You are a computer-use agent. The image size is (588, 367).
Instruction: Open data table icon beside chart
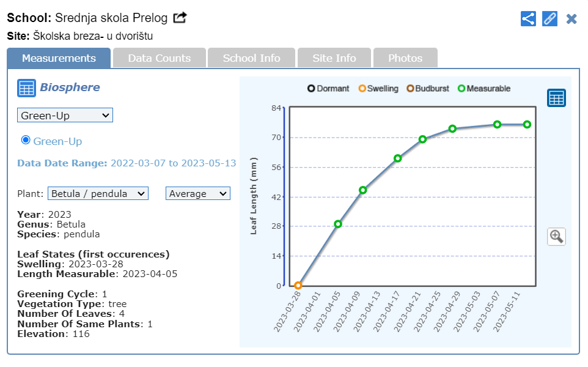(556, 98)
